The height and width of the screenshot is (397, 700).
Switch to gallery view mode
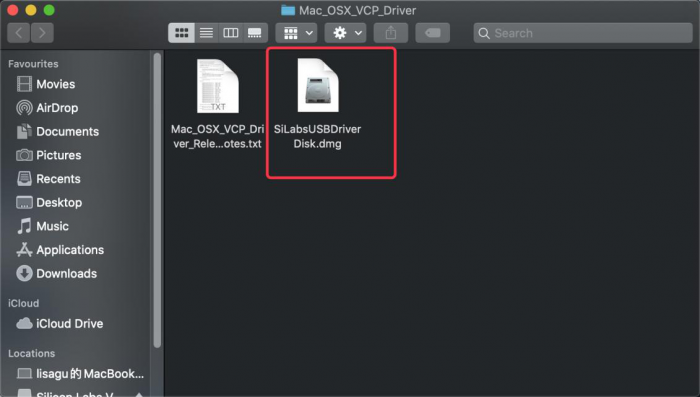pos(255,33)
